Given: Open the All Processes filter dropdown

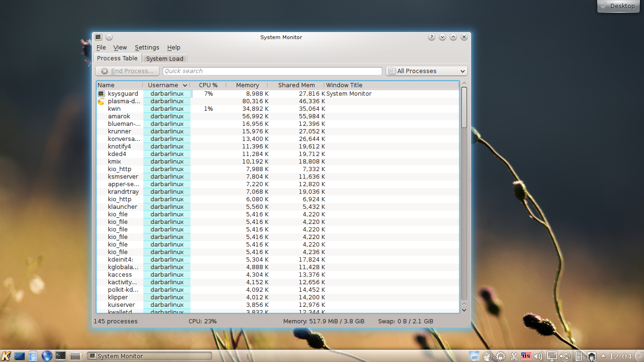Looking at the screenshot, I should click(x=426, y=71).
